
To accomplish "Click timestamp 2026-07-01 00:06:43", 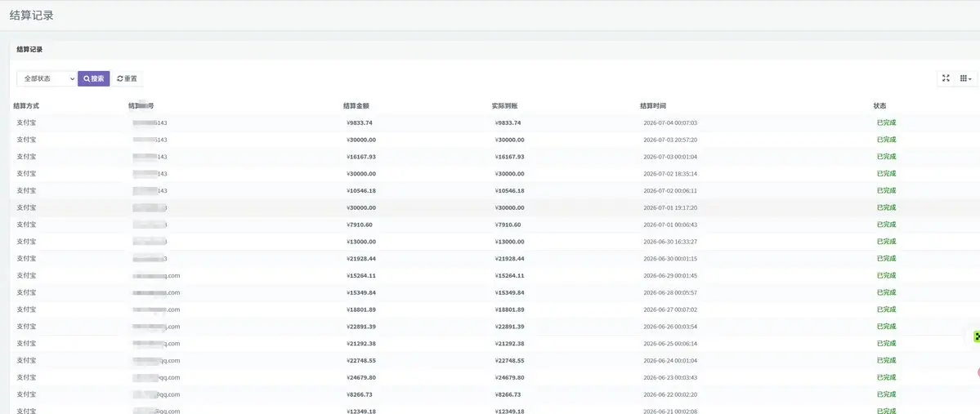I will [x=670, y=225].
